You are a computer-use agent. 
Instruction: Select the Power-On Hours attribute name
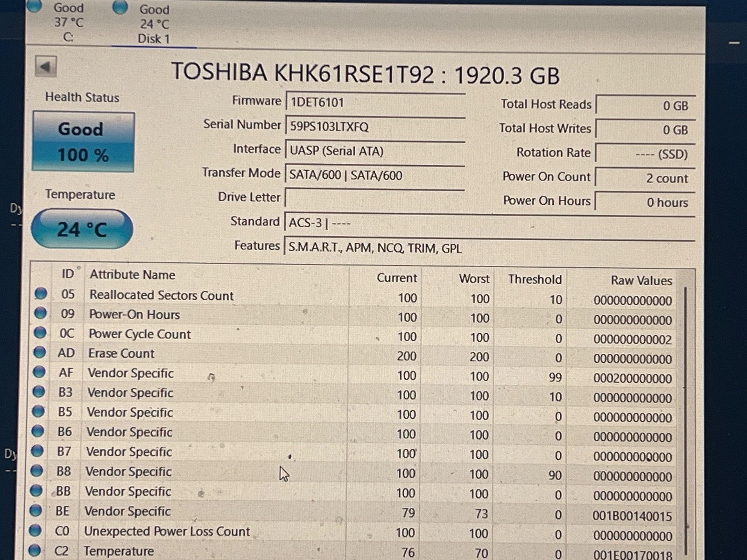coord(134,315)
